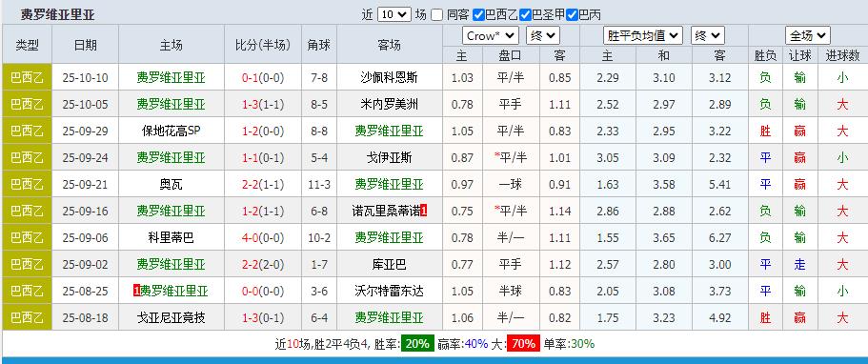Open the 库亚巴 team link
This screenshot has width=868, height=364.
pos(389,264)
